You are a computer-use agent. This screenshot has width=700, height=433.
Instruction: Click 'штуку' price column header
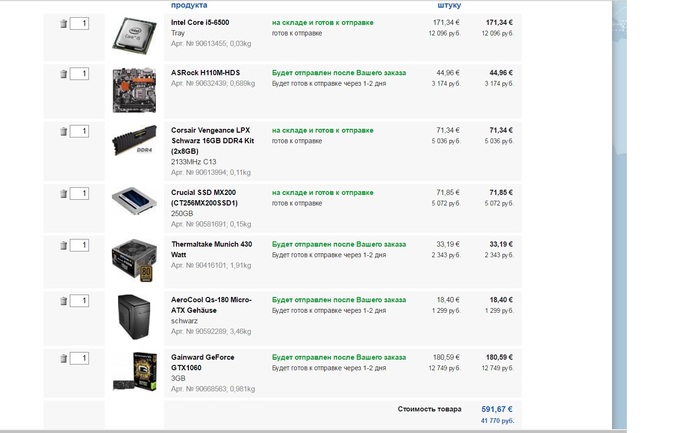tap(449, 5)
